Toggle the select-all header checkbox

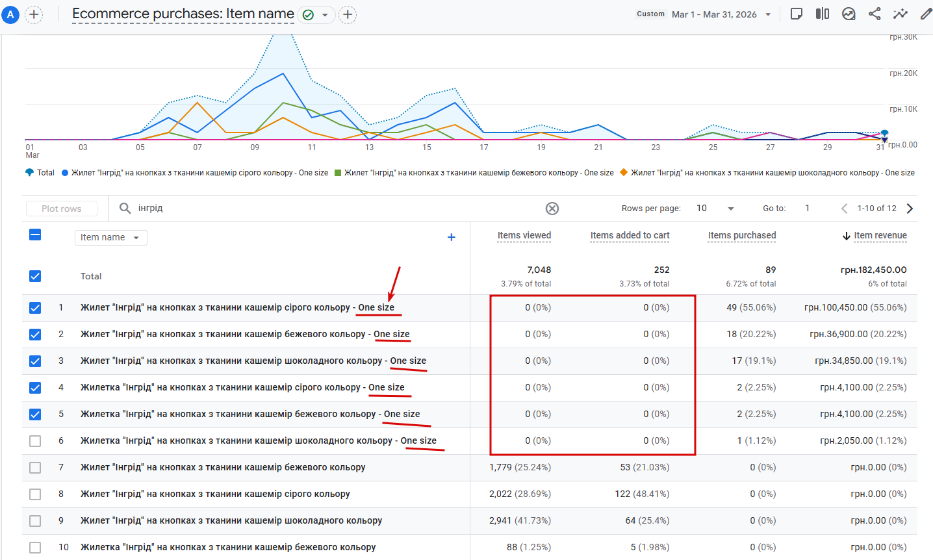pos(35,235)
